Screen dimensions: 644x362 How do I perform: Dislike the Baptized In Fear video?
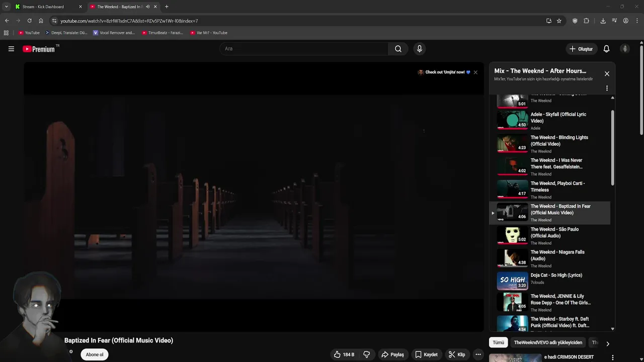tap(367, 354)
